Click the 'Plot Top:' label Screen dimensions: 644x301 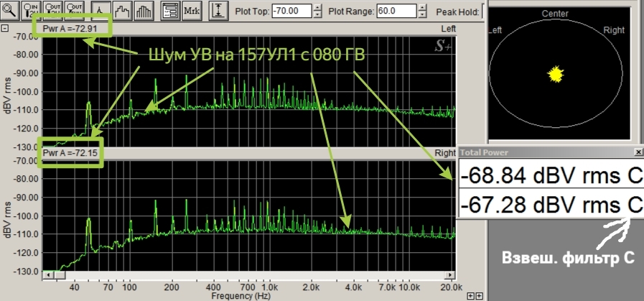(252, 11)
